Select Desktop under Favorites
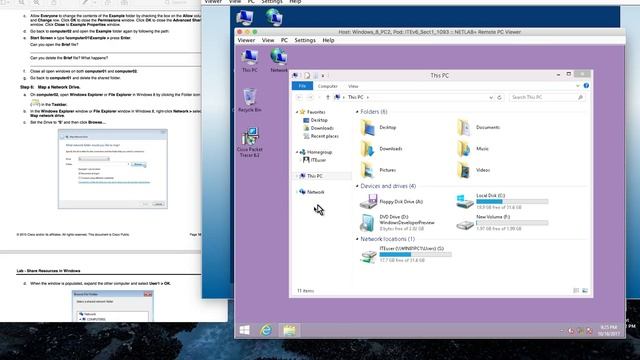Image resolution: width=640 pixels, height=360 pixels. point(315,120)
